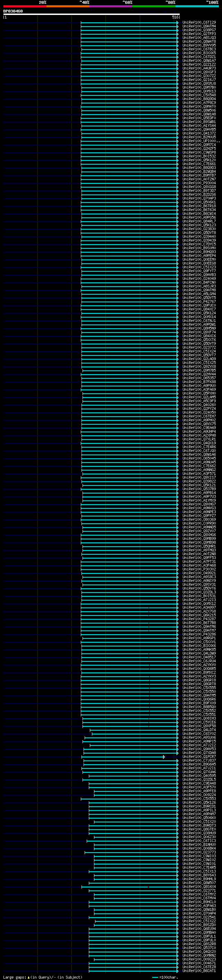Open hit UniRef100_Q9ATM4
Screen dimensions: 222x980
(199, 26)
